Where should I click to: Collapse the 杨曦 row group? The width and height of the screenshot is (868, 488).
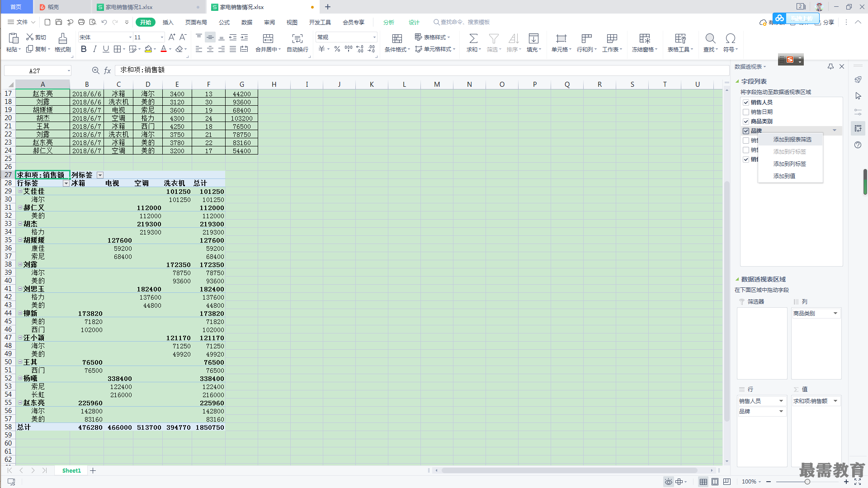coord(20,378)
